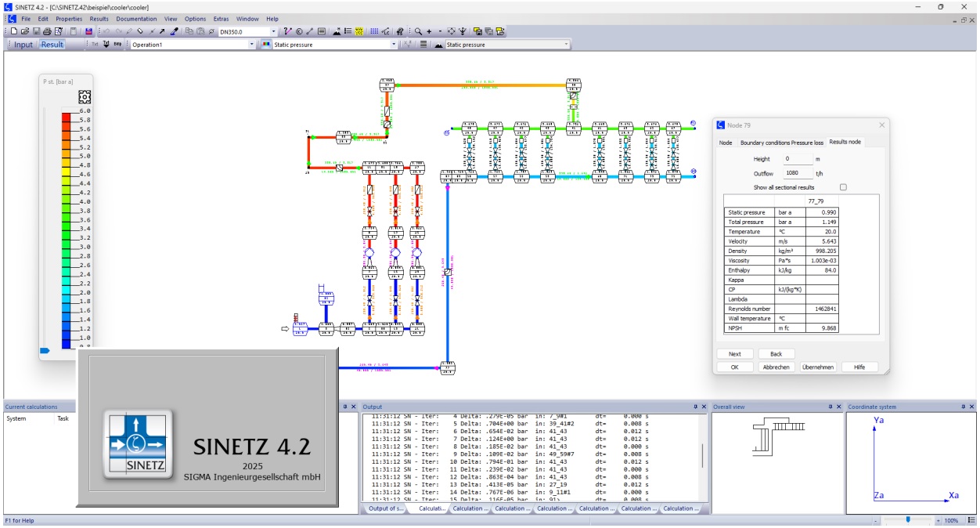The image size is (980, 528).
Task: Zoom out with the minus toolbar icon
Action: pyautogui.click(x=439, y=31)
